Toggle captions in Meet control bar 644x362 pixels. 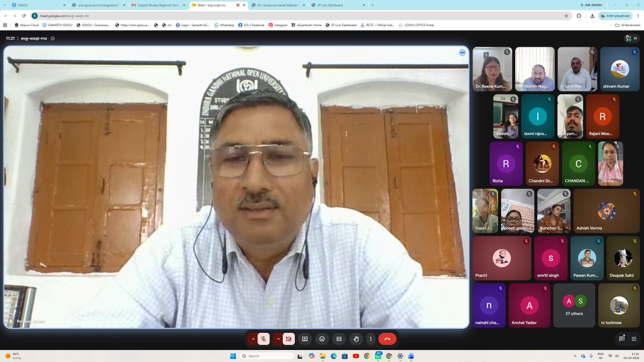[339, 339]
